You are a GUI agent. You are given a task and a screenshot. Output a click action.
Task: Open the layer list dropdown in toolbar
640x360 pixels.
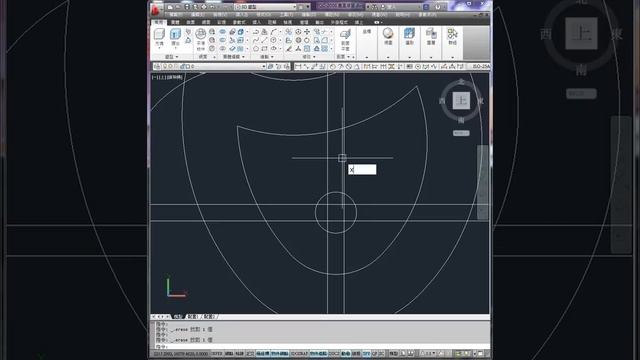point(264,66)
